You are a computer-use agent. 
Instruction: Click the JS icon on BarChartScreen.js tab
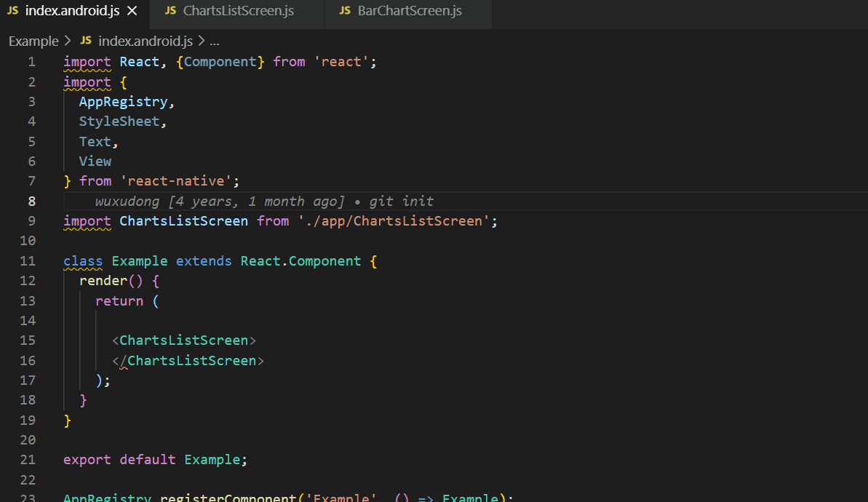344,10
